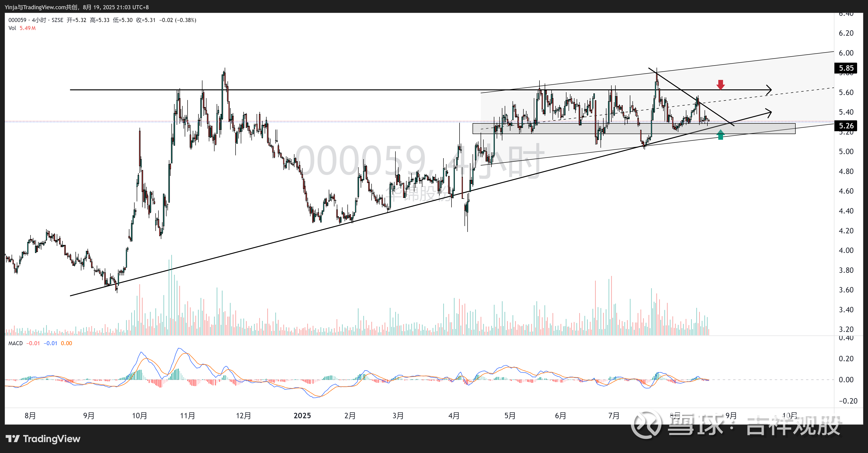868x453 pixels.
Task: Click the 4.20 price axis label
Action: click(x=846, y=231)
